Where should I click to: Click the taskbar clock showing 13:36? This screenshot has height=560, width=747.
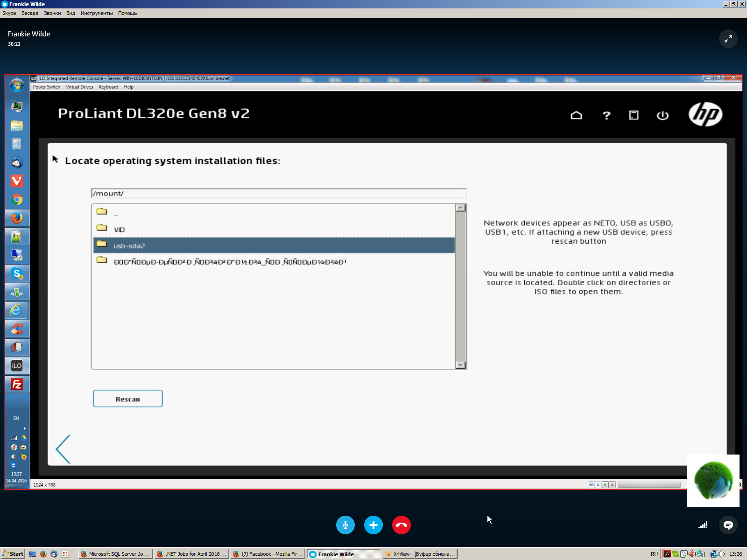point(736,554)
